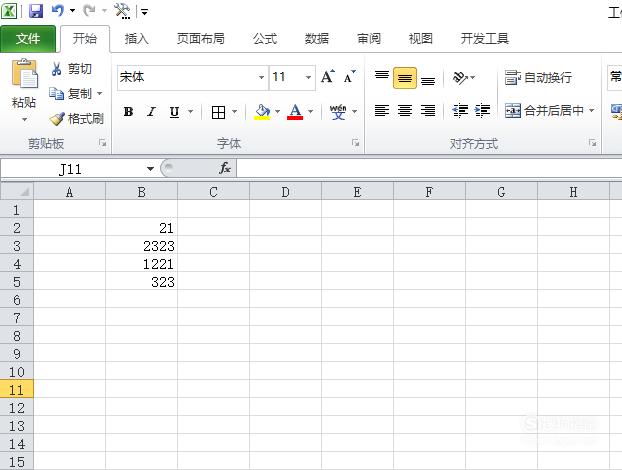The image size is (622, 470).
Task: Click the Undo arrow icon
Action: pos(57,11)
